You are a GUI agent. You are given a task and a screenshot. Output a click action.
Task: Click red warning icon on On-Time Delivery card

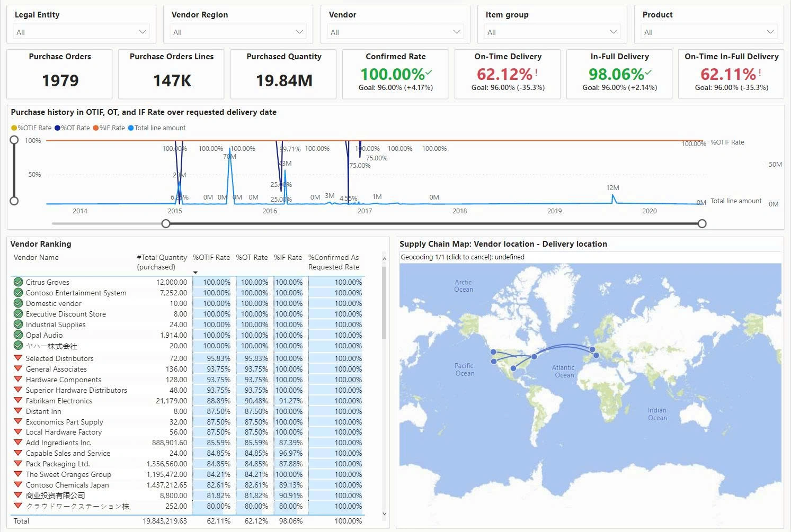tap(536, 73)
